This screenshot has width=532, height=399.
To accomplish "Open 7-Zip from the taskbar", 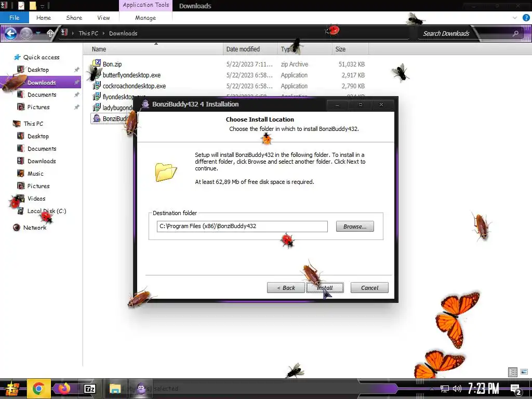I will [89, 389].
